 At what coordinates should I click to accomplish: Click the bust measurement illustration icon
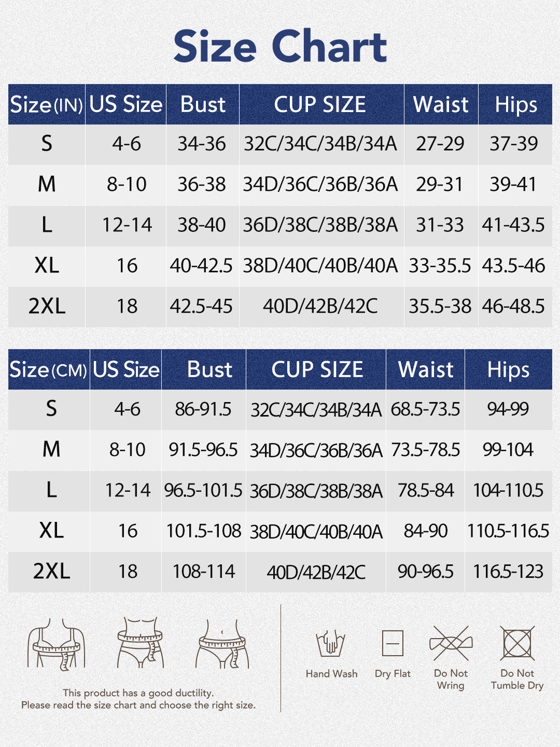coord(56,644)
